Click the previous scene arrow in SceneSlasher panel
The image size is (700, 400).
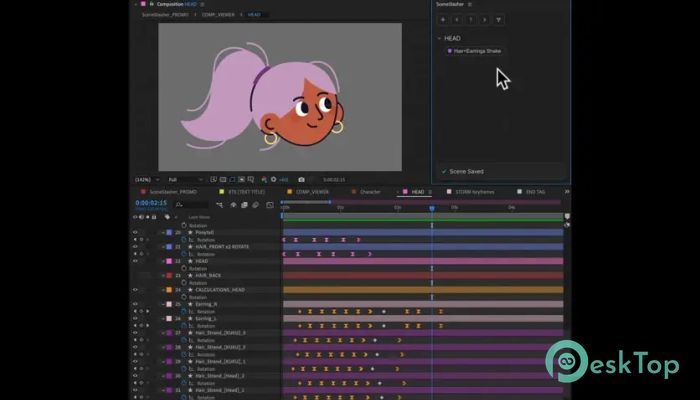(x=457, y=20)
